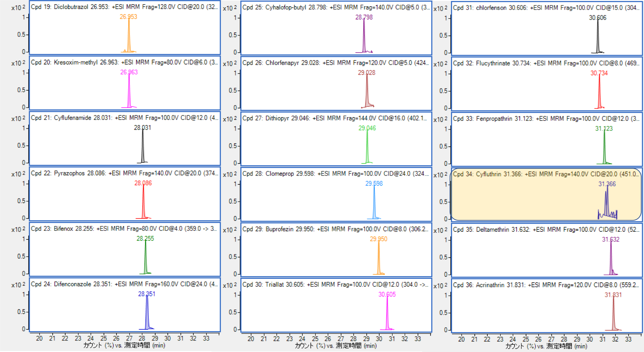The height and width of the screenshot is (352, 644).
Task: Select the Cpd 19 Diclobutrazol chromatogram title
Action: pyautogui.click(x=125, y=7)
